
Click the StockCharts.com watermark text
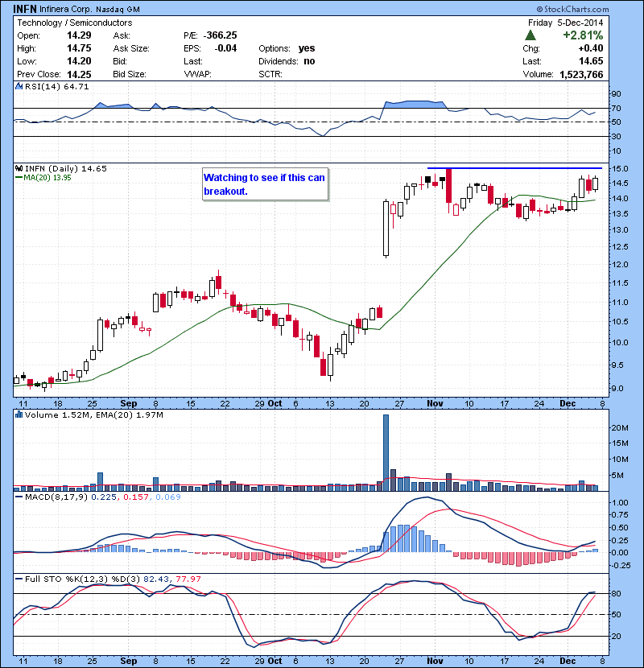coord(572,9)
